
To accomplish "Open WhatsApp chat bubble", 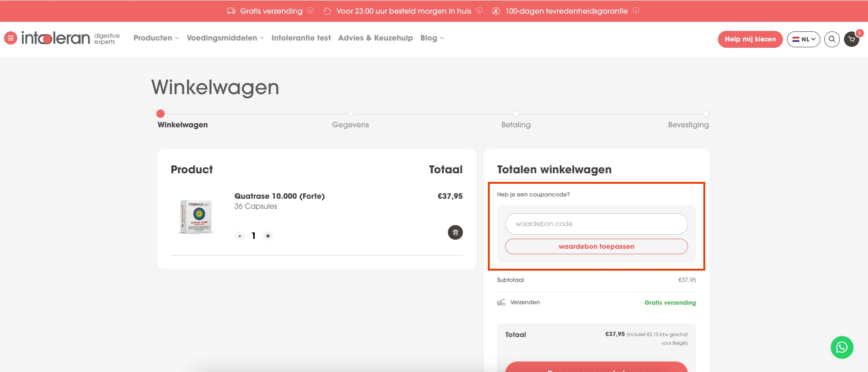I will (842, 347).
